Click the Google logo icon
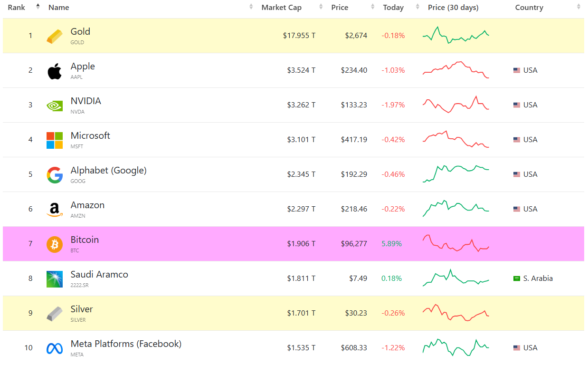Viewport: 588px width, 365px height. click(54, 175)
